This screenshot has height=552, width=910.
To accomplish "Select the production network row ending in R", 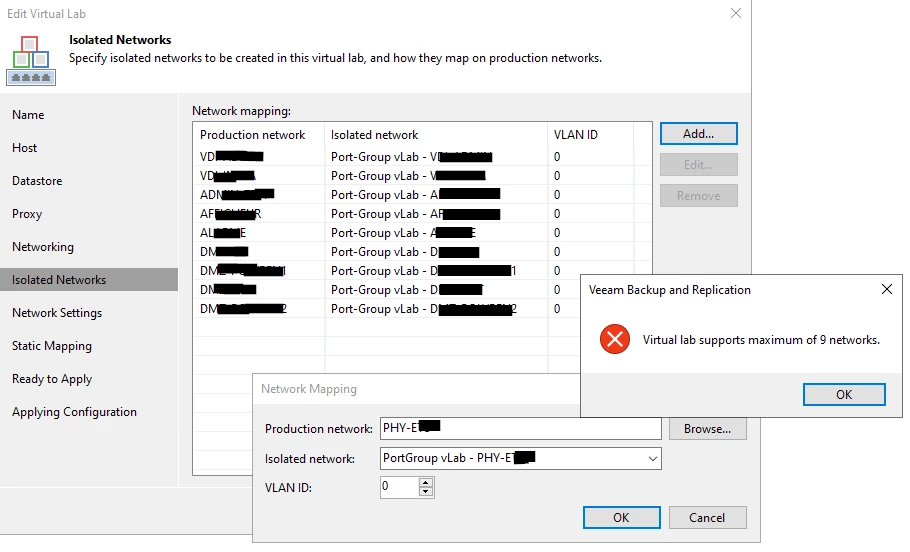I will pos(422,214).
